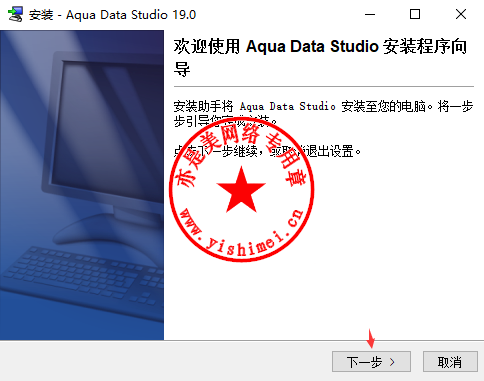Minimize the Aqua Data Studio installer window
This screenshot has width=484, height=381.
coord(370,14)
